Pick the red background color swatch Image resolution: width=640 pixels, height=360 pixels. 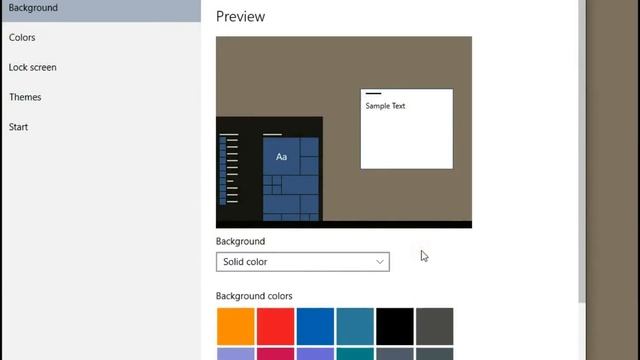click(x=276, y=327)
